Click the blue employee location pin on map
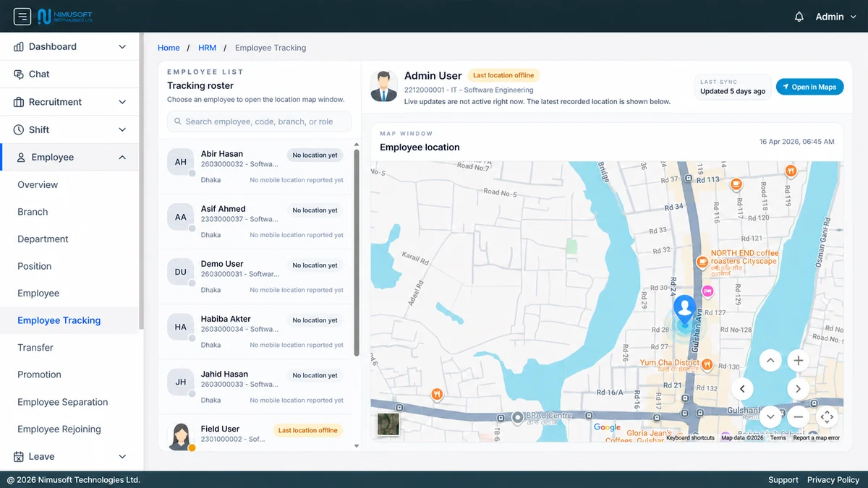Viewport: 868px width, 488px height. (684, 309)
